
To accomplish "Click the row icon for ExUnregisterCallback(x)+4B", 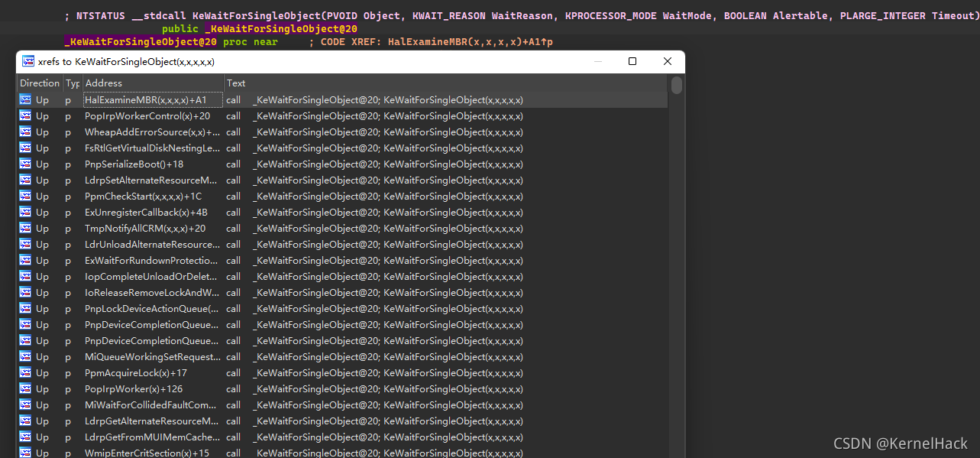I will tap(25, 212).
